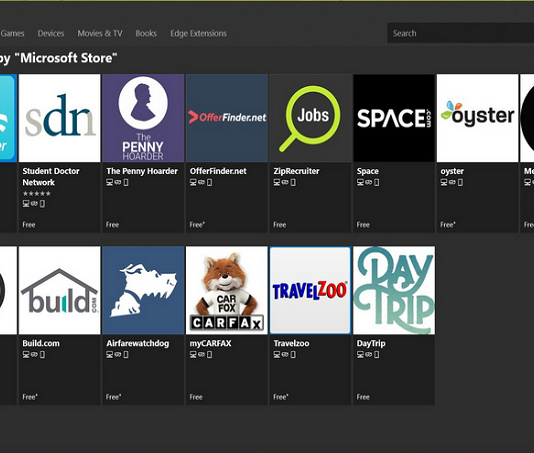Click the Free price under Build.com
The image size is (534, 453).
click(30, 397)
